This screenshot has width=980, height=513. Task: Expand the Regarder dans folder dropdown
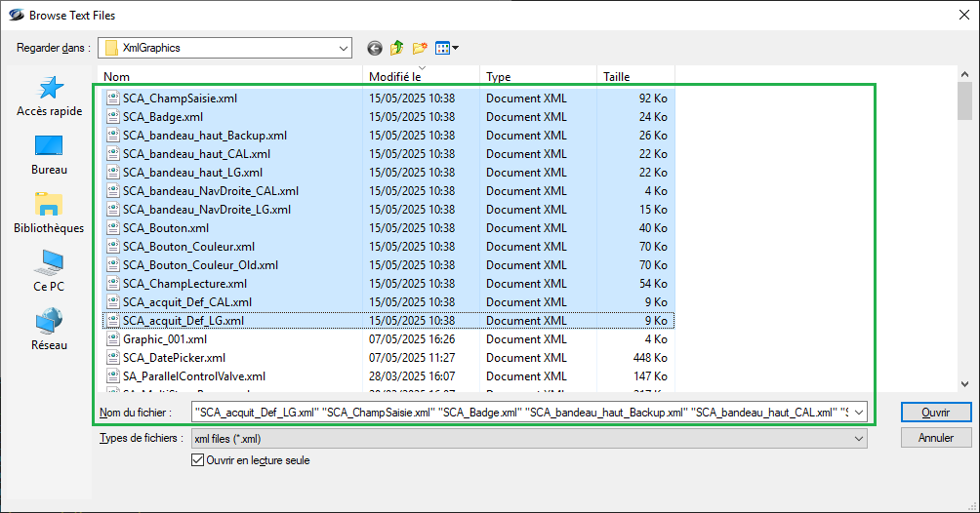point(343,48)
